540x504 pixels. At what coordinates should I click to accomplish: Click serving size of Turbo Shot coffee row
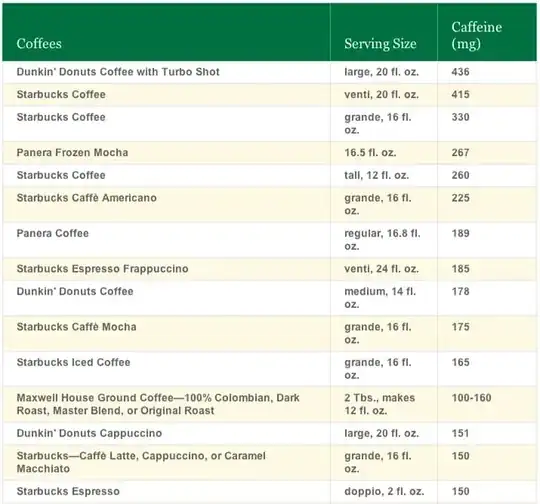(x=381, y=72)
